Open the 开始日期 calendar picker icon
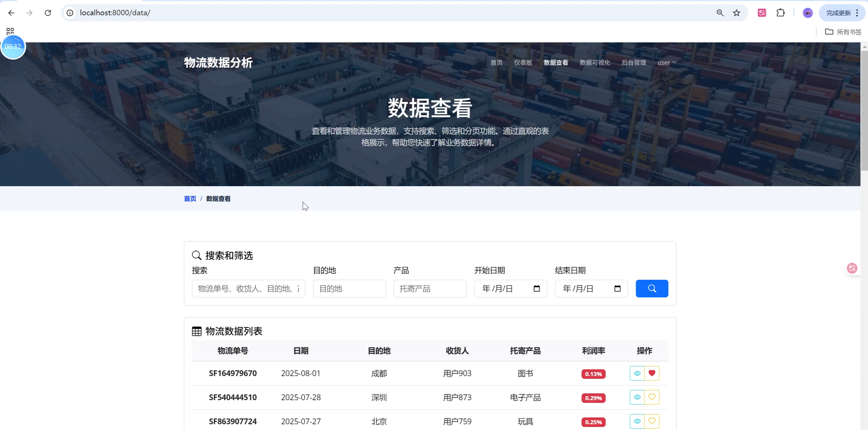 pyautogui.click(x=537, y=289)
